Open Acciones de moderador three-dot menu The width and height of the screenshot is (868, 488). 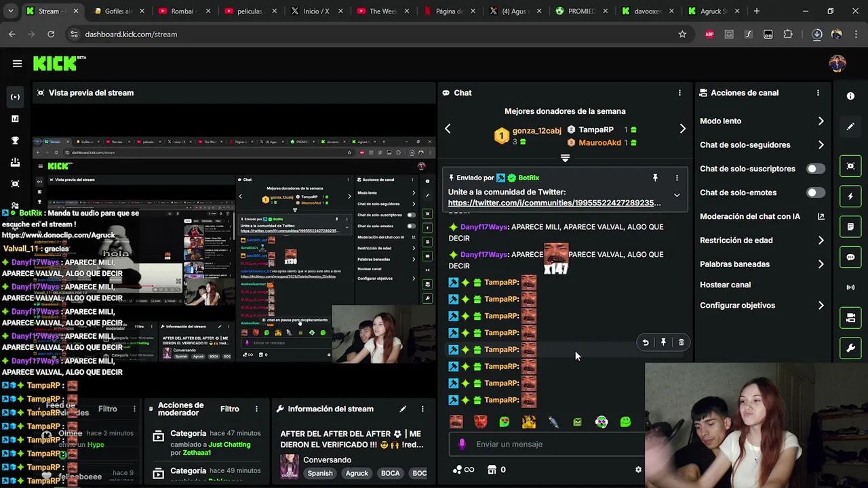256,409
